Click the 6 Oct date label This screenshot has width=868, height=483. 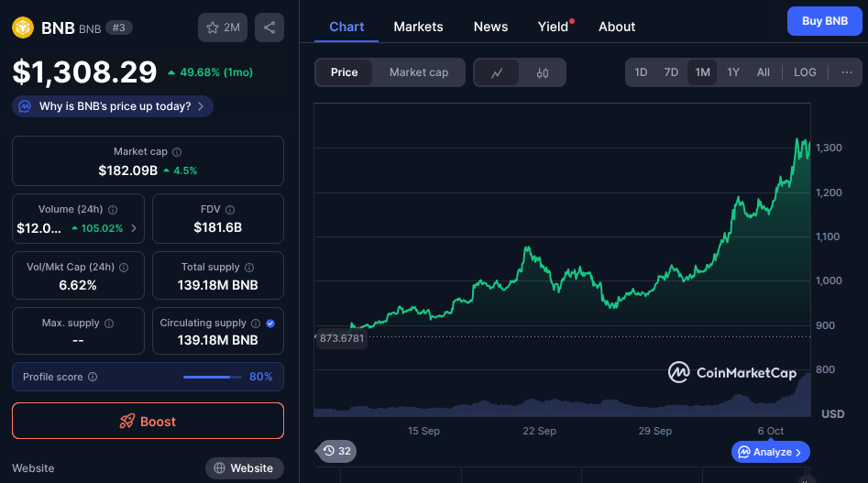[771, 431]
